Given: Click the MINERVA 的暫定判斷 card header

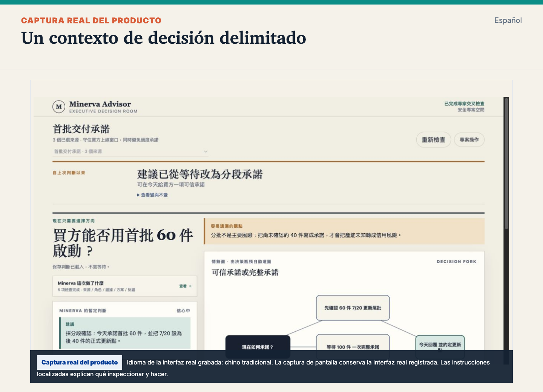Looking at the screenshot, I should pyautogui.click(x=83, y=311).
